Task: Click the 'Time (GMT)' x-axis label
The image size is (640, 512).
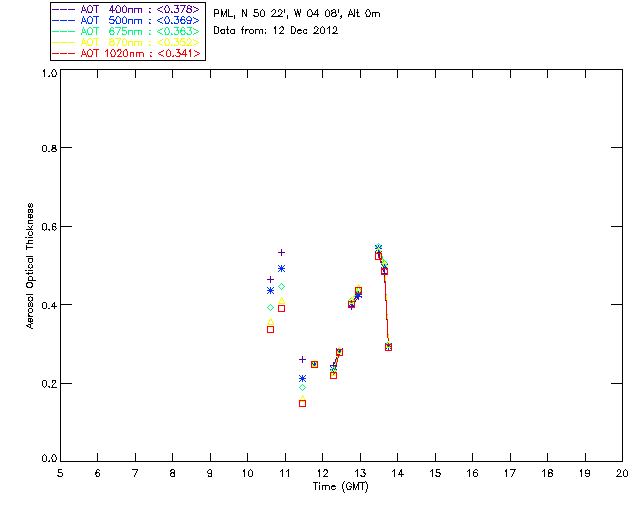Action: pyautogui.click(x=340, y=487)
